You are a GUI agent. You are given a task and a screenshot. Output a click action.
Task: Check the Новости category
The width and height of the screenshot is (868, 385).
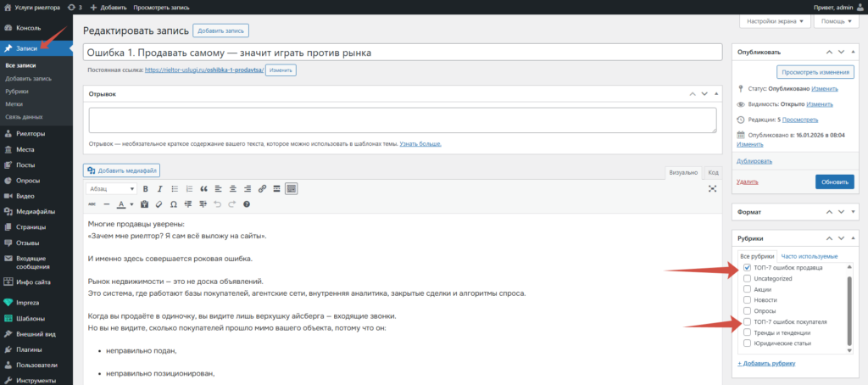coord(748,300)
